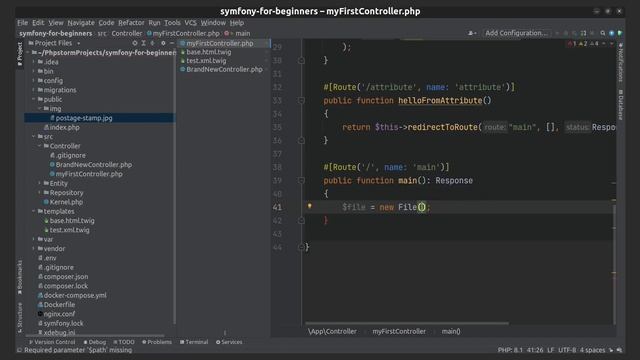640x360 pixels.
Task: Switch to BrandNewController.php editor tab
Action: 224,69
